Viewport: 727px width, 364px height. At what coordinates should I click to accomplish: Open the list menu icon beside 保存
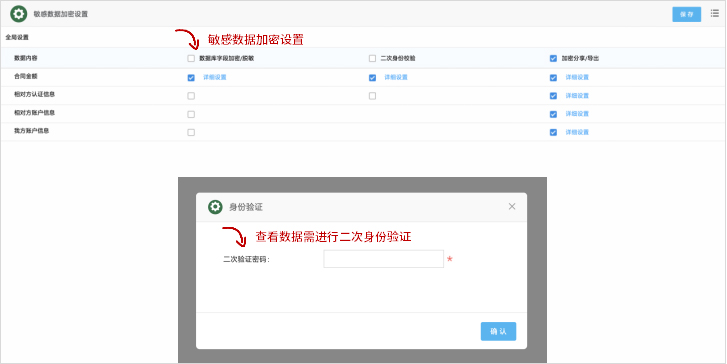pyautogui.click(x=715, y=13)
